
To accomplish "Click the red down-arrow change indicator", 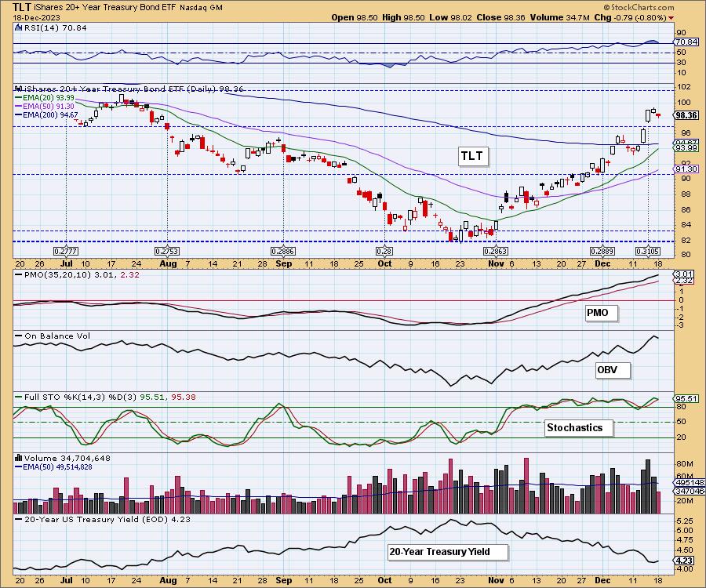I will 671,18.
